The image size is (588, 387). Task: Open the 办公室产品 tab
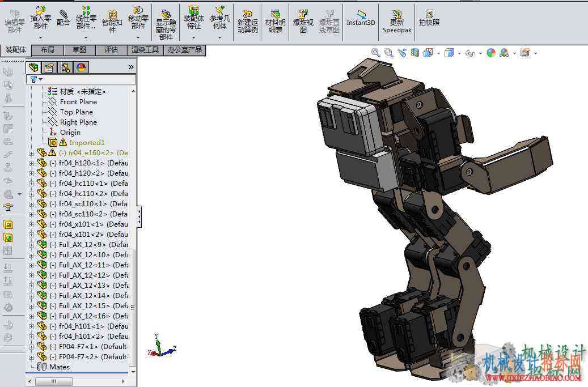[x=184, y=50]
